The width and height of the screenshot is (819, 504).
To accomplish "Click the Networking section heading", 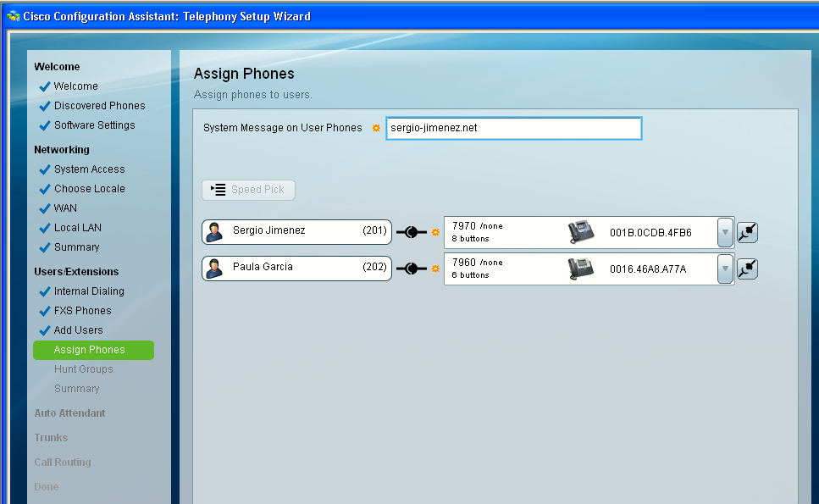I will pos(62,150).
